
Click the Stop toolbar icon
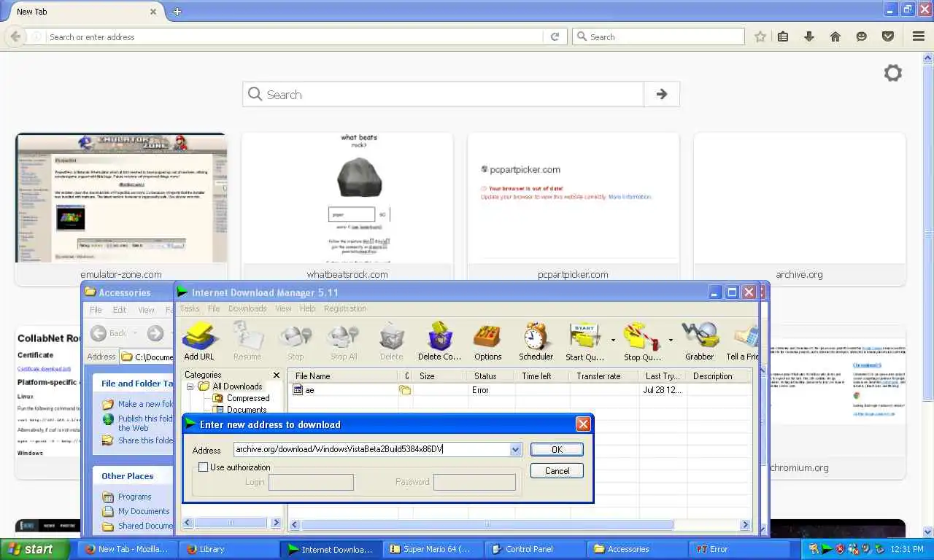coord(296,342)
